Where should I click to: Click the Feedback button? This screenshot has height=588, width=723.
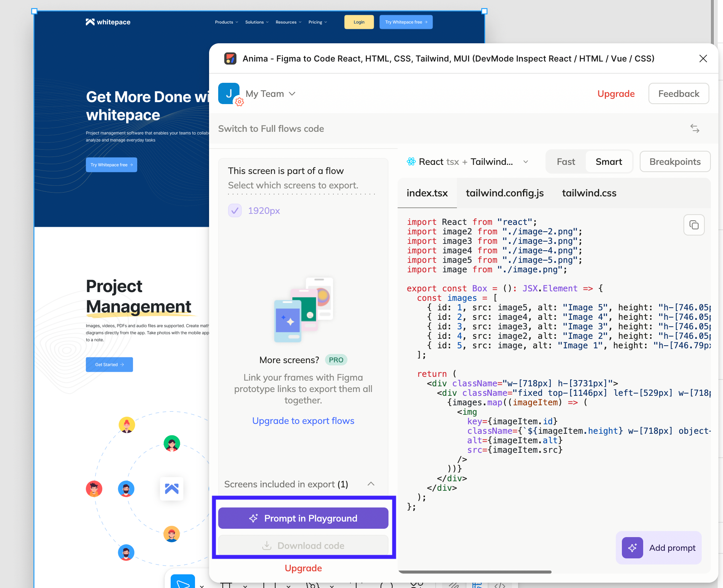pos(679,93)
